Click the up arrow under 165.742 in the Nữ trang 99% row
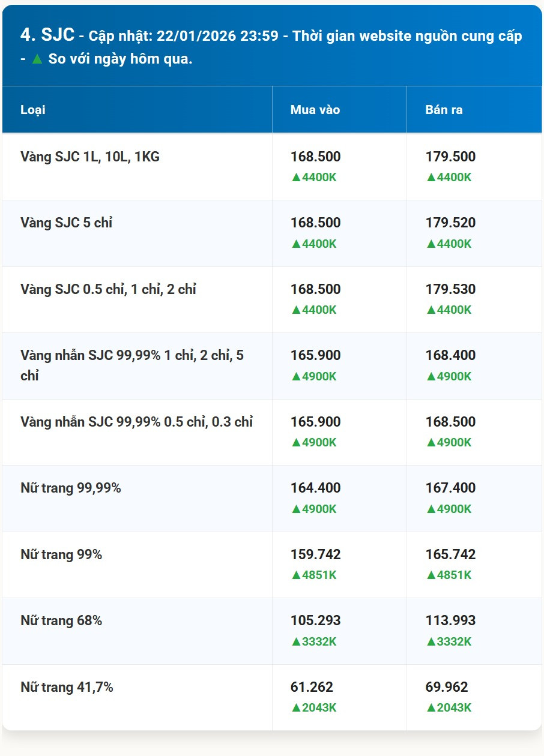 [431, 575]
